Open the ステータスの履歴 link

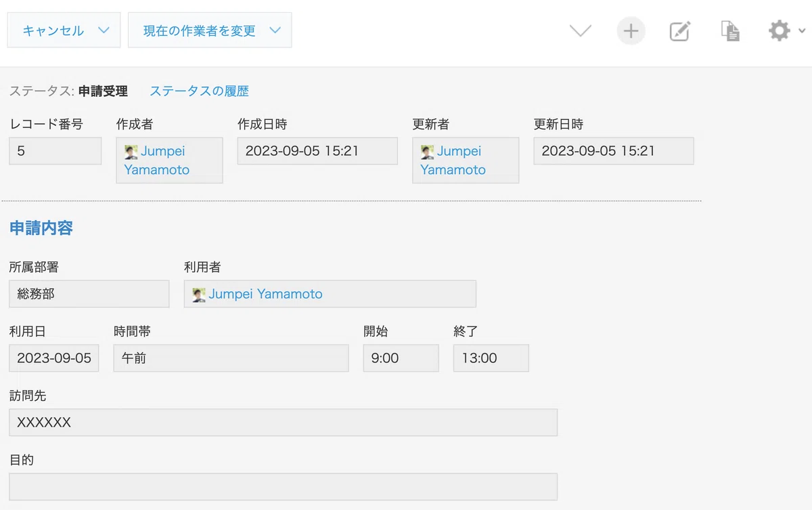click(199, 91)
